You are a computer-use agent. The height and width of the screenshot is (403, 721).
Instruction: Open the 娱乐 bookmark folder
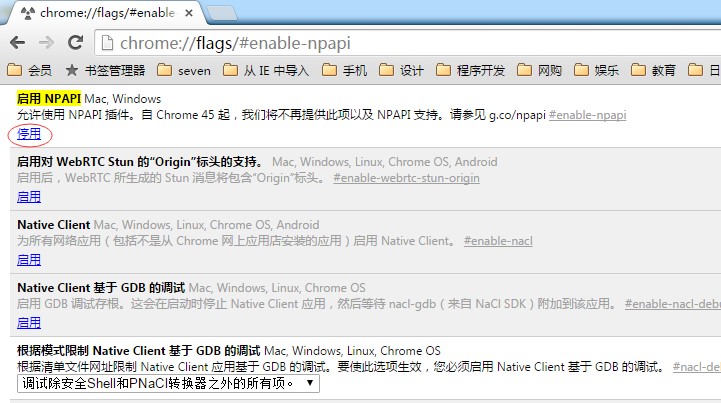tap(596, 70)
